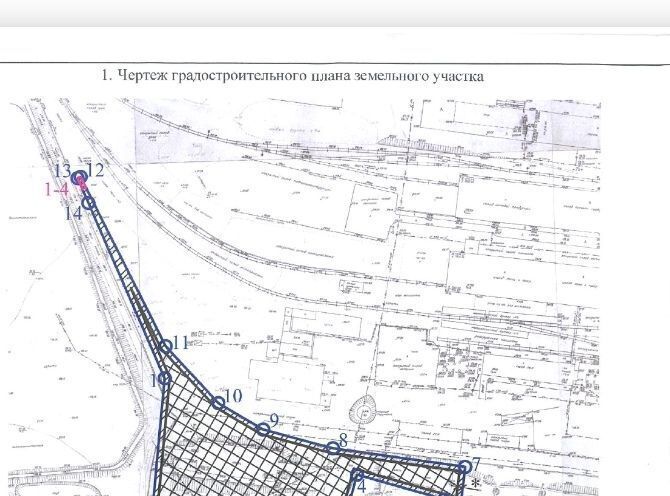
Task: Select the circle marker at point 7
Action: 464,466
